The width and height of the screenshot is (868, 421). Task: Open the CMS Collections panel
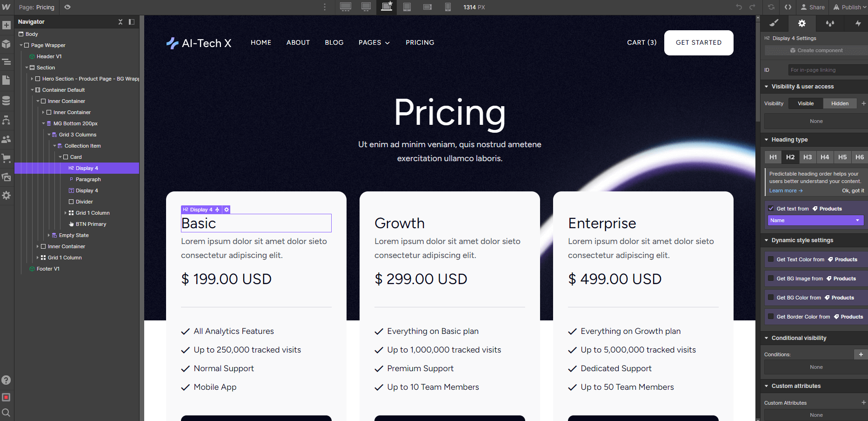coord(7,100)
